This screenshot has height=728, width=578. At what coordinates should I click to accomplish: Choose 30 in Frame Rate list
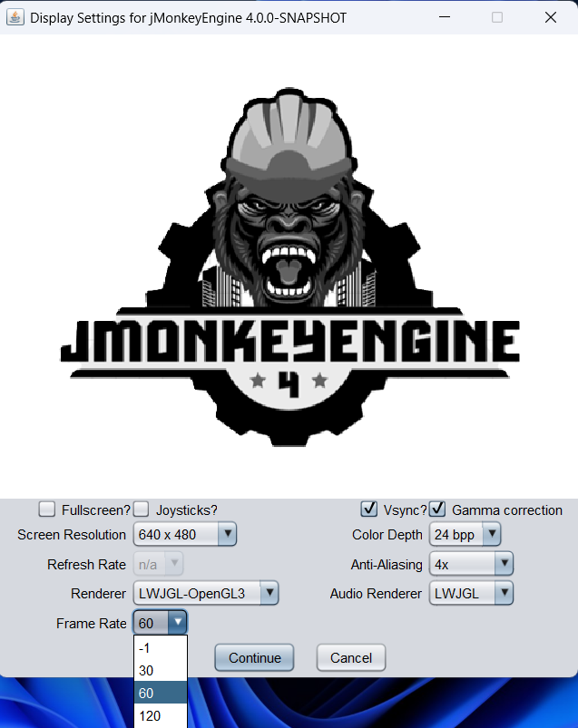[x=161, y=670]
